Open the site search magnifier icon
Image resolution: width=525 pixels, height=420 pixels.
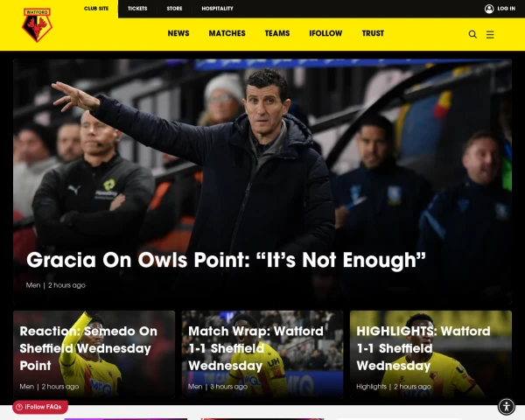click(472, 34)
